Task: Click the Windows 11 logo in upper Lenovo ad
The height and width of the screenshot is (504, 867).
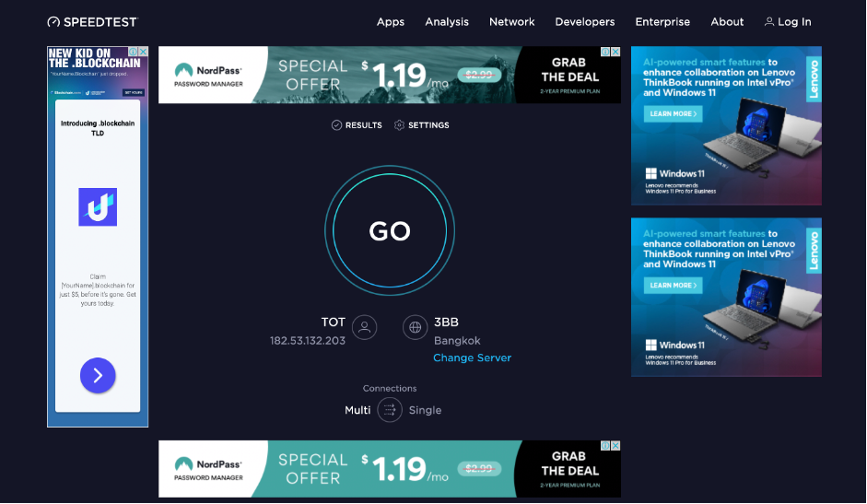Action: tap(675, 174)
